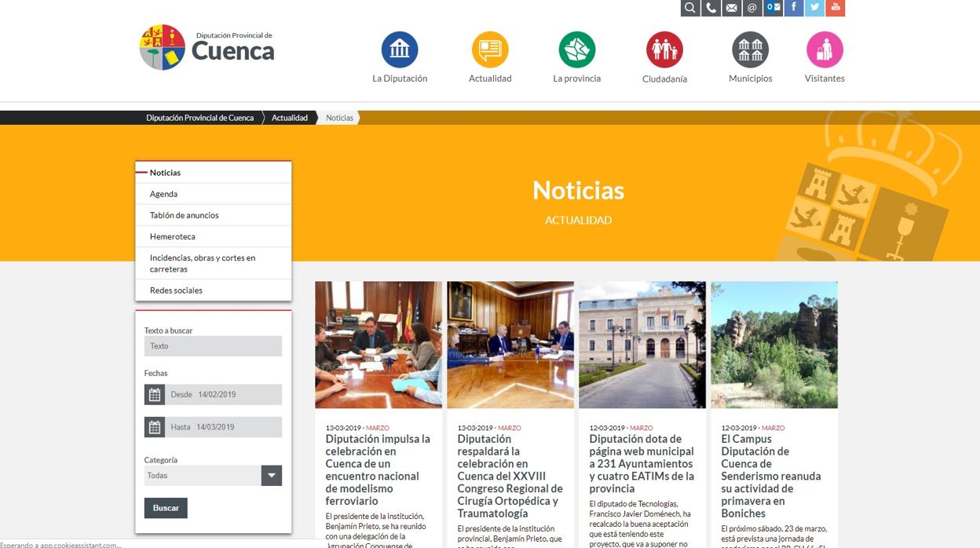Open La Diputación section icon
Screen dimensions: 980x548
click(x=400, y=50)
